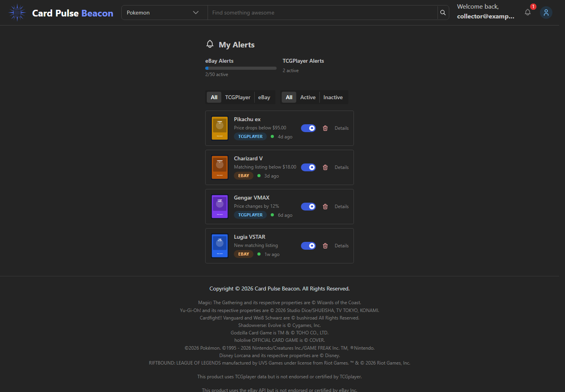
Task: Open Details for Pikachu ex alert
Action: [x=342, y=128]
